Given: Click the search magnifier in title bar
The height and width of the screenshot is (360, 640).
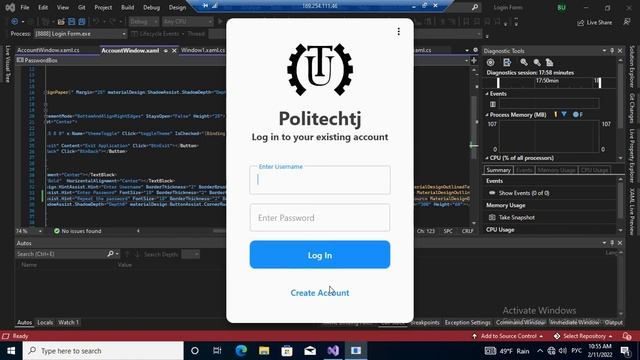Looking at the screenshot, I should (475, 7).
